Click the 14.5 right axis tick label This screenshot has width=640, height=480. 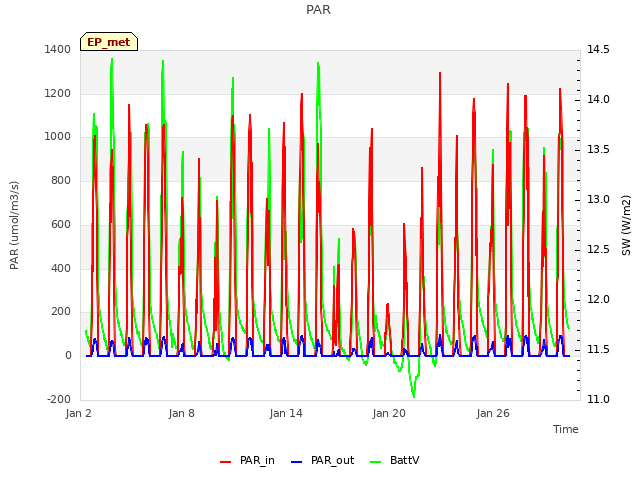598,49
